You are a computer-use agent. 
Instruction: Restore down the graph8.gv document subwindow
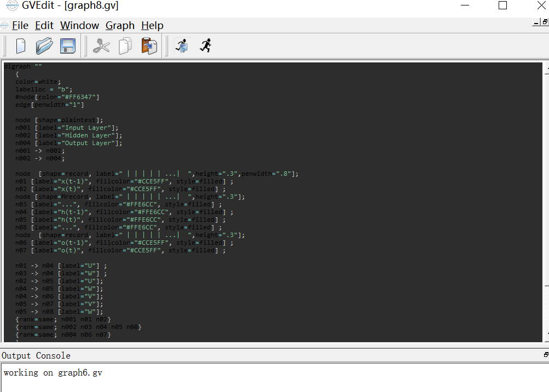tap(545, 22)
